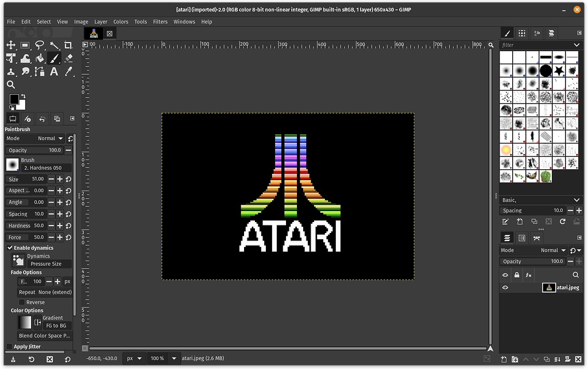588x369 pixels.
Task: Hide the atari.jpeg layer with eye icon
Action: coord(505,288)
